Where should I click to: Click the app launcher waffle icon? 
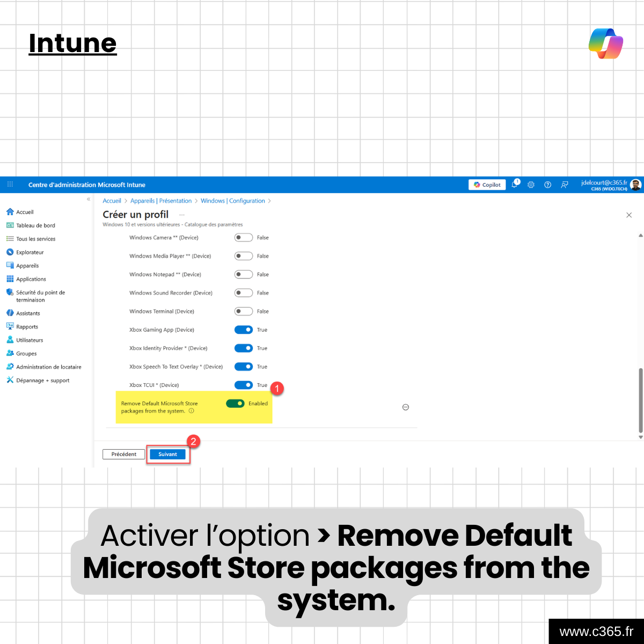tap(10, 185)
